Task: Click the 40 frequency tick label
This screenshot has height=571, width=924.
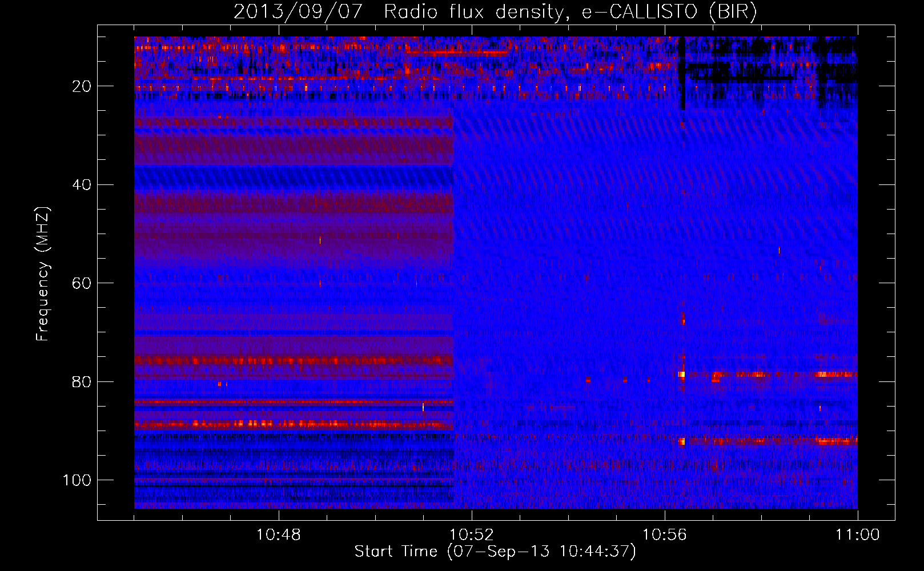Action: (x=82, y=185)
